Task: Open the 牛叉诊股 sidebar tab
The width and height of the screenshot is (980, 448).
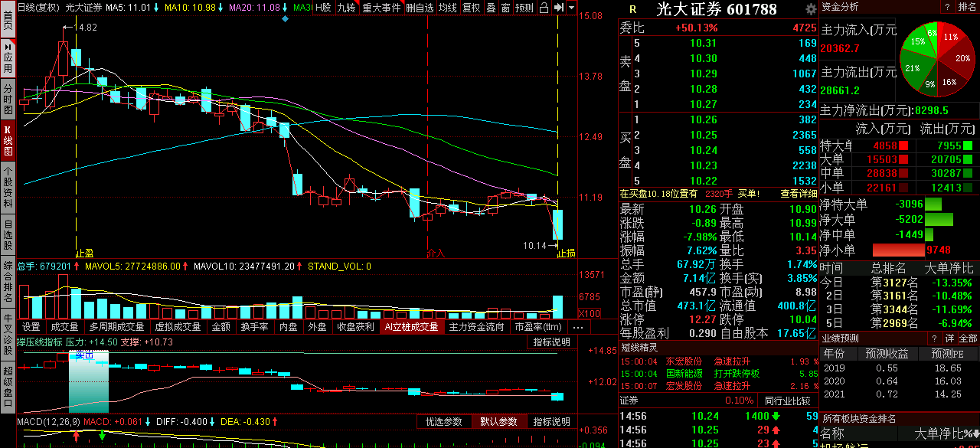Action: click(8, 335)
